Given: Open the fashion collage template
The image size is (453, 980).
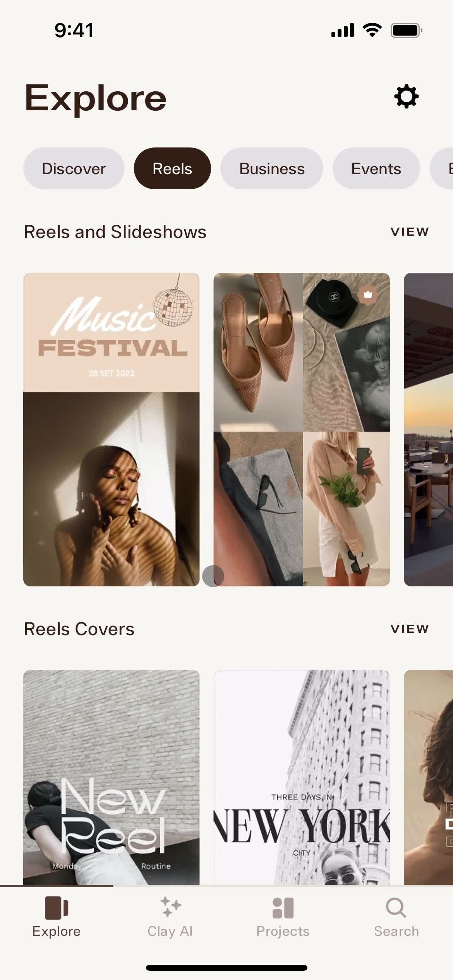Looking at the screenshot, I should pyautogui.click(x=302, y=430).
